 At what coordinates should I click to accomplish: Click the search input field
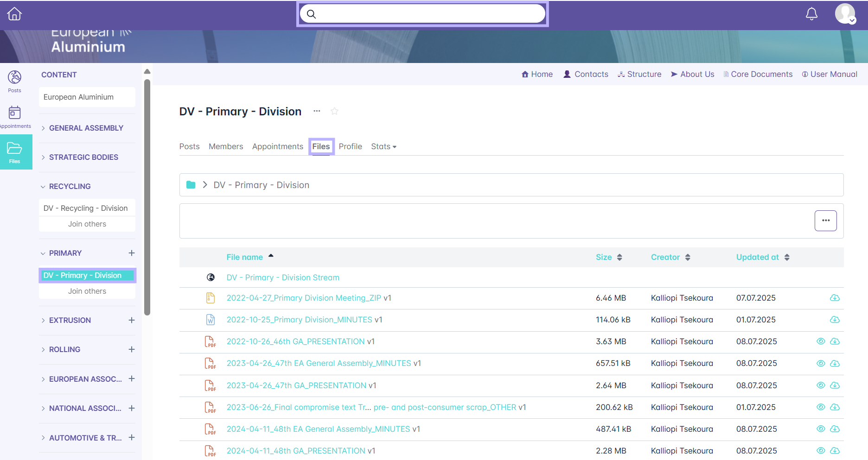422,14
